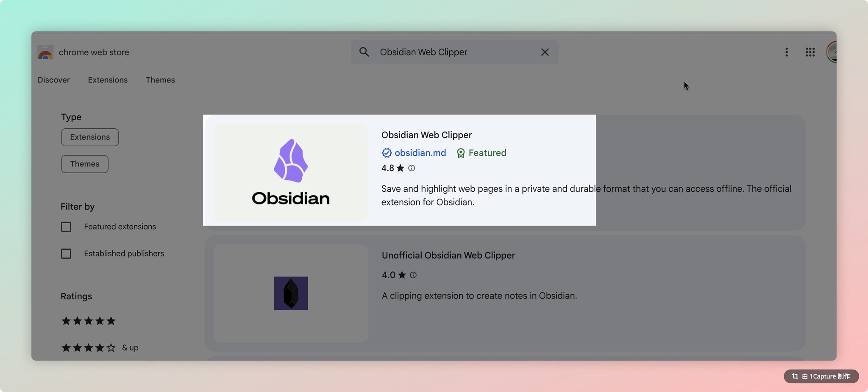Click the search magnifier icon
Screen dimensions: 868x392
click(364, 52)
